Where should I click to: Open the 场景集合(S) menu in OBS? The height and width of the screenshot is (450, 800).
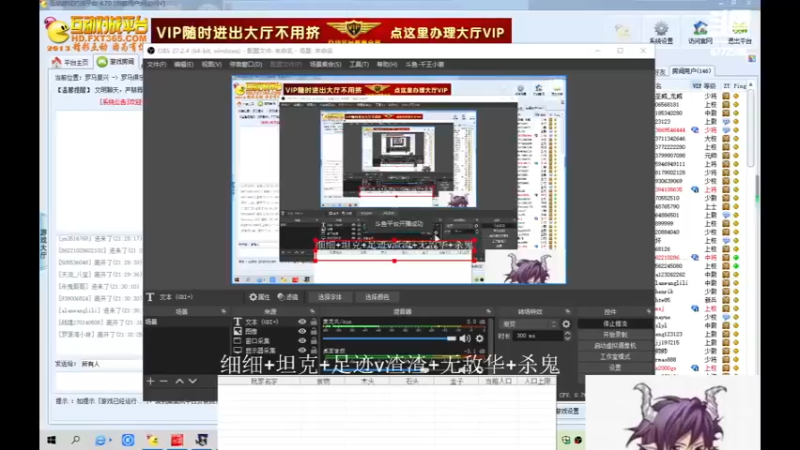pyautogui.click(x=326, y=65)
